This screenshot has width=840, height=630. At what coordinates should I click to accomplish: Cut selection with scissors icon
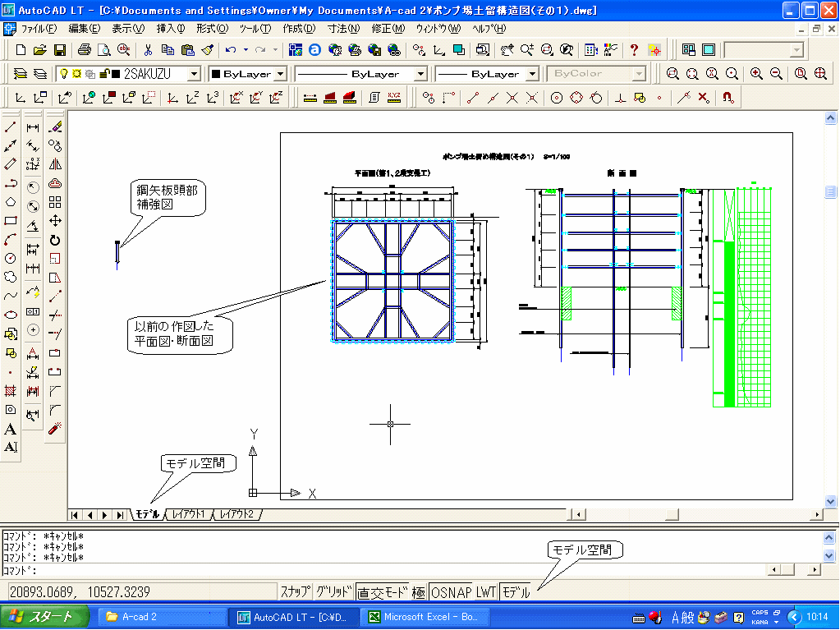tap(148, 50)
